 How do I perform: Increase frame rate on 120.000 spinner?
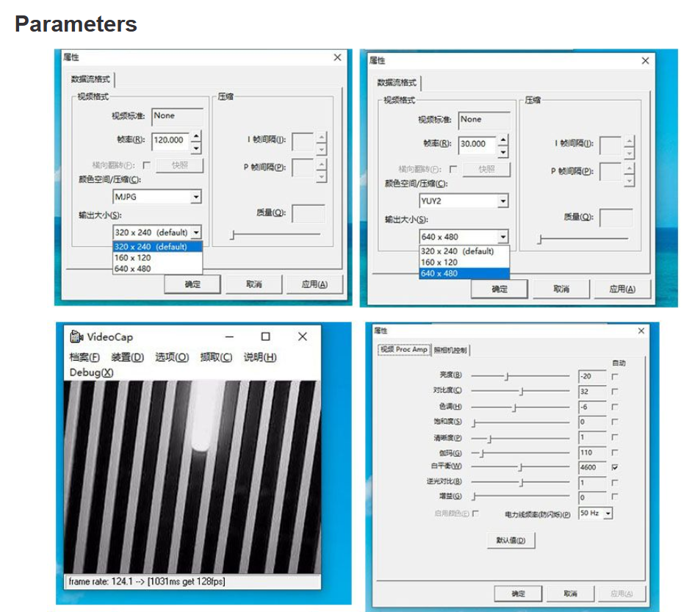(x=196, y=136)
